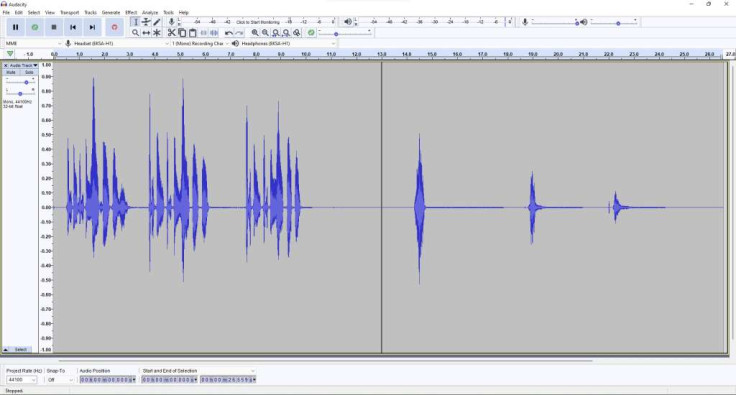Adjust the playback volume slider
This screenshot has height=395, width=736.
[x=614, y=22]
